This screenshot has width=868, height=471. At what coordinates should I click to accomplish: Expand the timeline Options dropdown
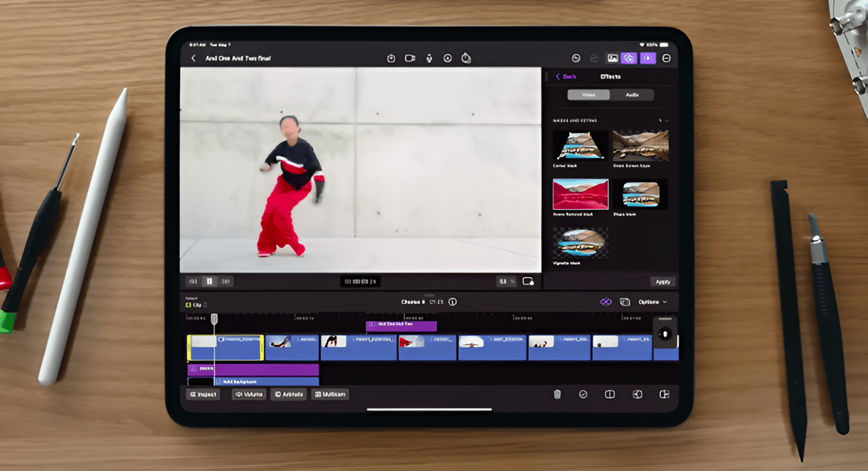click(x=653, y=302)
